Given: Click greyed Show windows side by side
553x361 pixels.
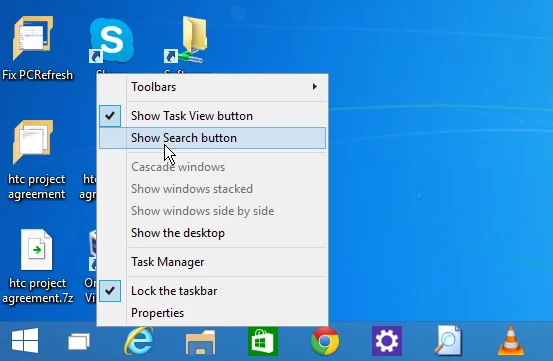Looking at the screenshot, I should pos(212,211).
